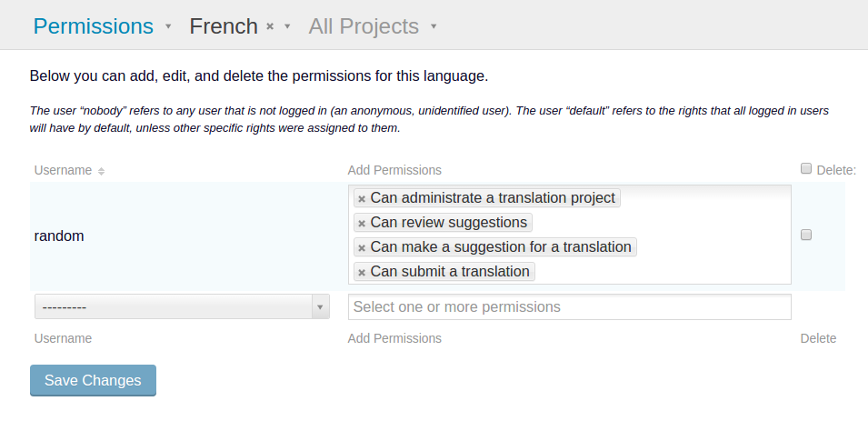This screenshot has height=431, width=868.
Task: Click the Save Changes button
Action: click(x=93, y=381)
